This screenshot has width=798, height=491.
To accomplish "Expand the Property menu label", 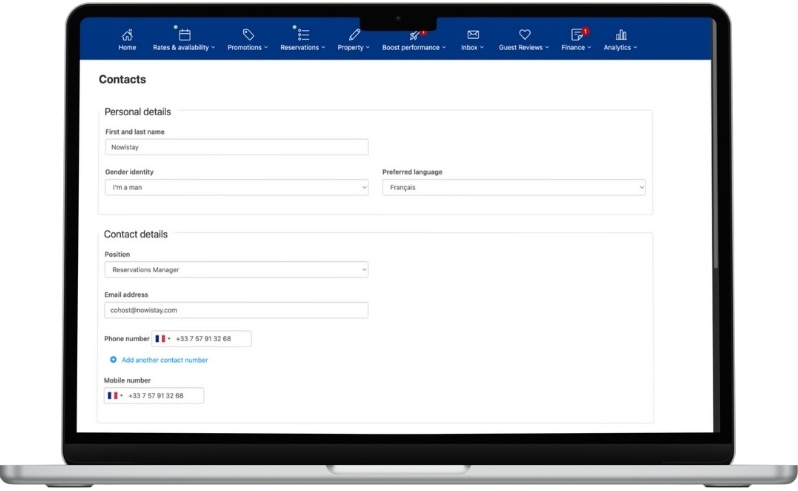I will click(354, 47).
